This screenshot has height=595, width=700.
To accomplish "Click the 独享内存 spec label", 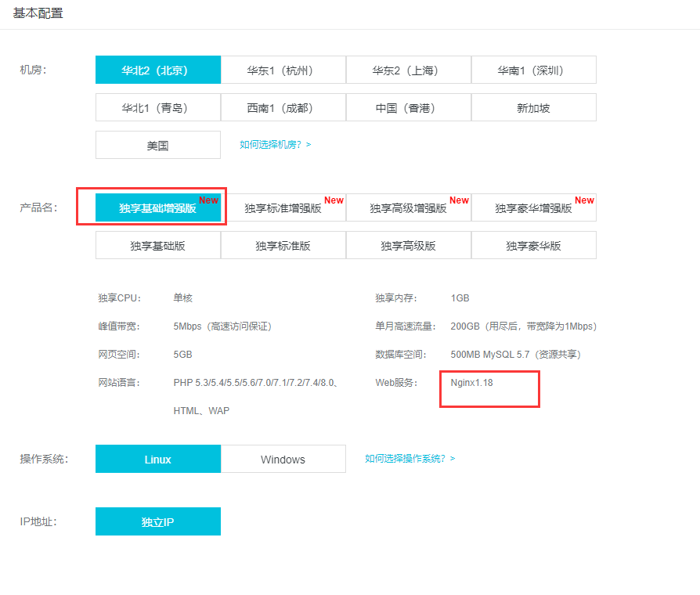I will coord(396,298).
